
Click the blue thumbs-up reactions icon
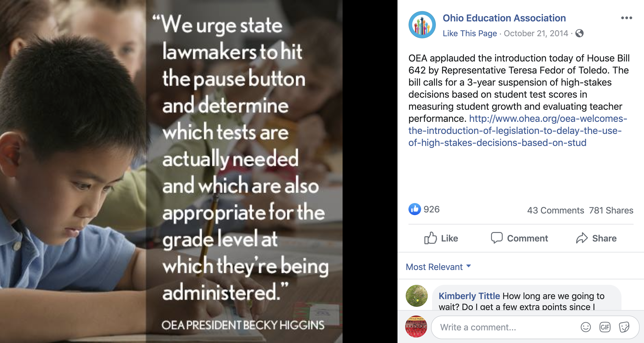pos(415,209)
